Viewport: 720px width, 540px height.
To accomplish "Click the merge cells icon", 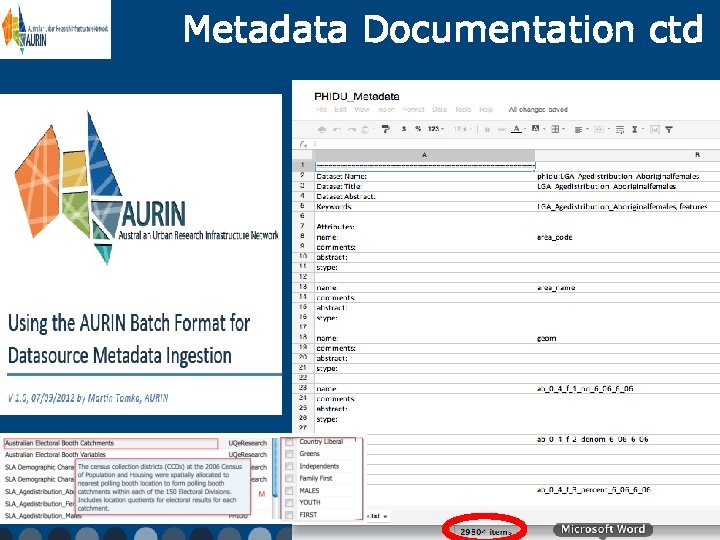I will [x=598, y=129].
